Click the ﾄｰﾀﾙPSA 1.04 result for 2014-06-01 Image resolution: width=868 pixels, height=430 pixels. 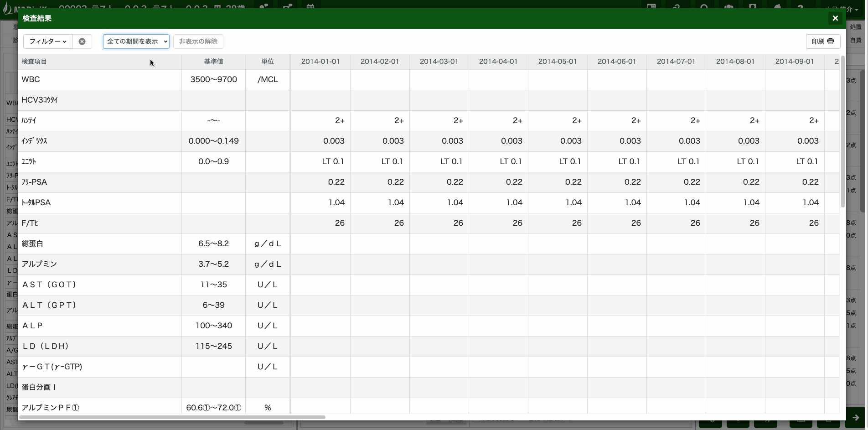pyautogui.click(x=633, y=202)
